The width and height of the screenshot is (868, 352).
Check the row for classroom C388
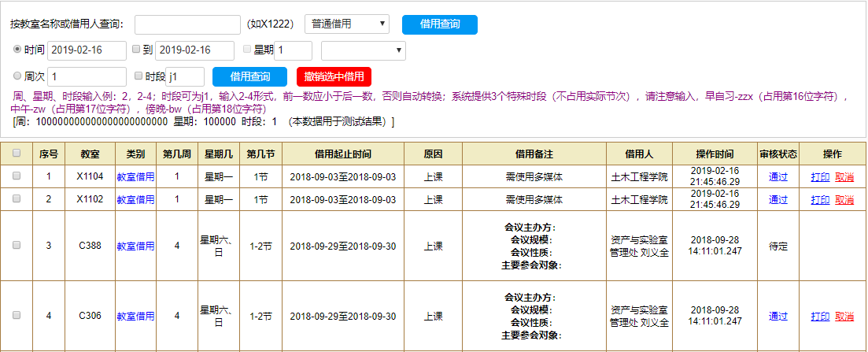pyautogui.click(x=17, y=246)
